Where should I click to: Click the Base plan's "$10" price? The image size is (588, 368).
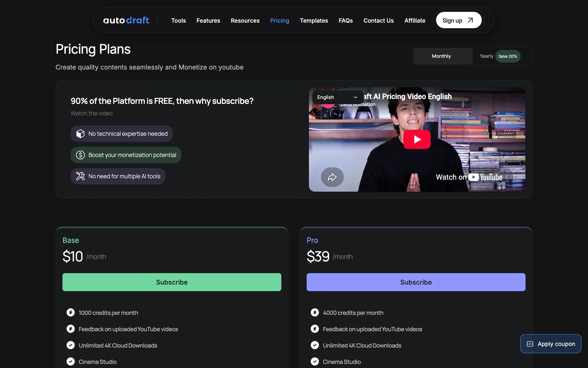click(x=73, y=257)
